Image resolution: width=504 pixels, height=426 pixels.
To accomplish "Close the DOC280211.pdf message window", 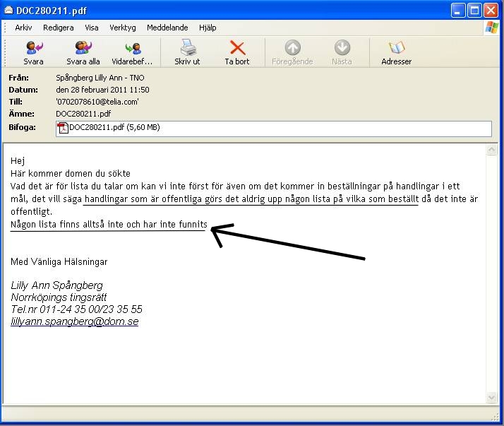I will point(491,11).
